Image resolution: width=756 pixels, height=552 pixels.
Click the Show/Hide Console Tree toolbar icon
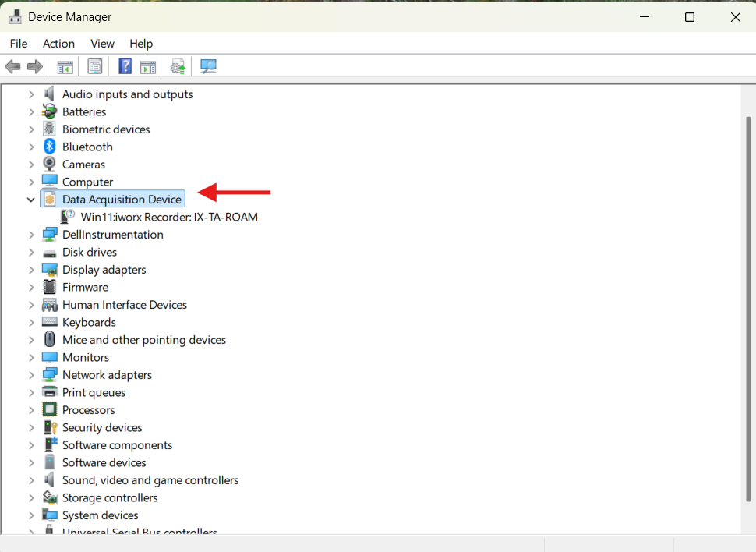tap(65, 67)
